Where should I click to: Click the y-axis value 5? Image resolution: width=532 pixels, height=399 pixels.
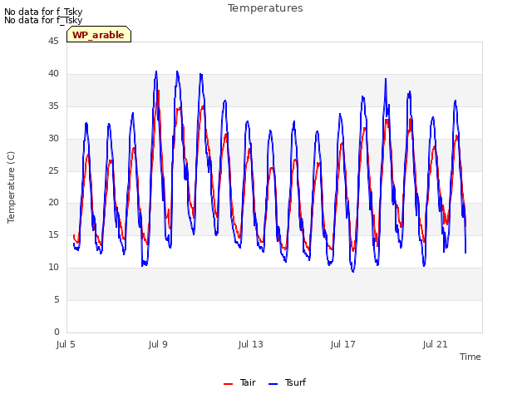click(x=57, y=299)
